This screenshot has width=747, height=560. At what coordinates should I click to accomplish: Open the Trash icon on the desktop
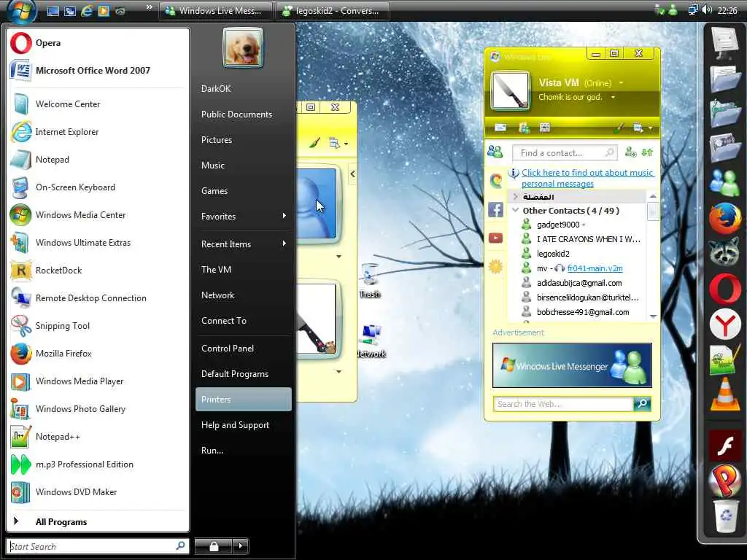point(370,281)
